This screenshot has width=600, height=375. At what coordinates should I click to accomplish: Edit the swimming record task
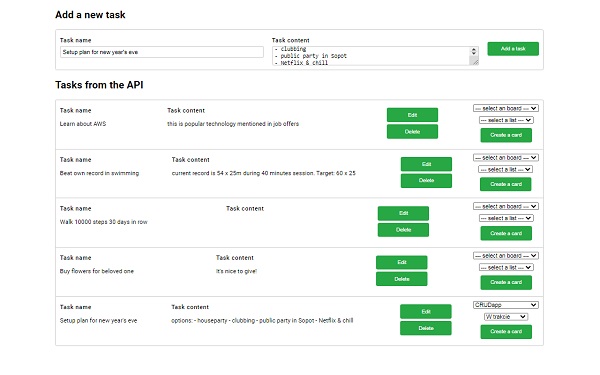pos(426,164)
